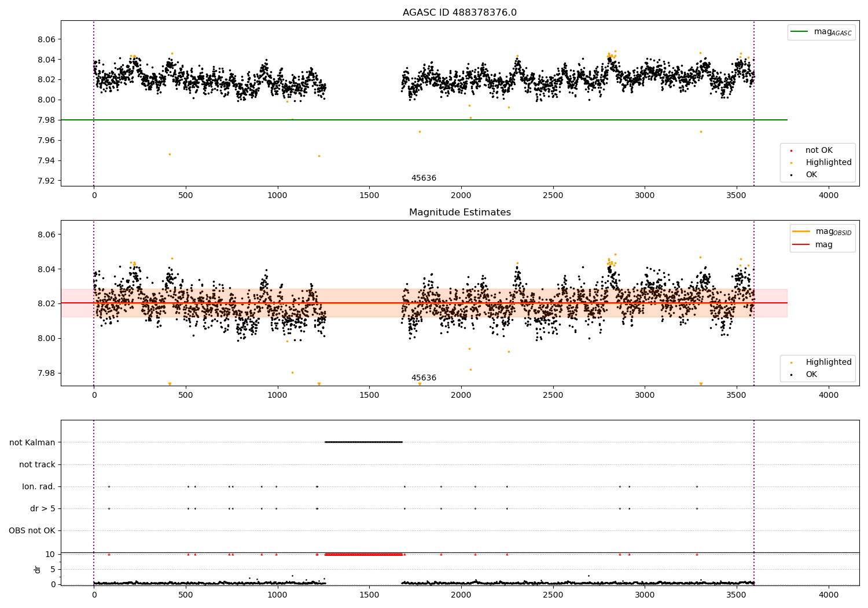
Task: Click '8.00' tick in the AGASC ID plot
Action: (46, 100)
